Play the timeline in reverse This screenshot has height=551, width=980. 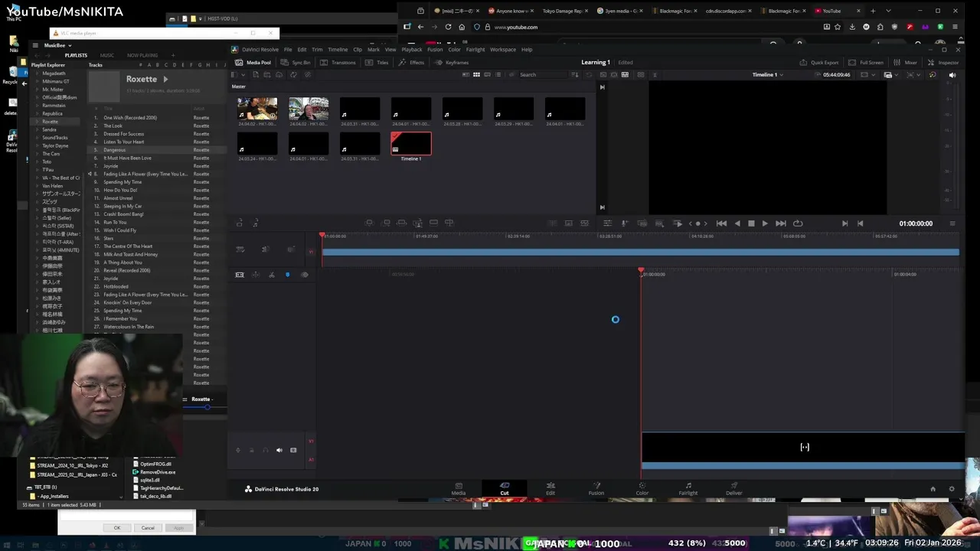[737, 223]
